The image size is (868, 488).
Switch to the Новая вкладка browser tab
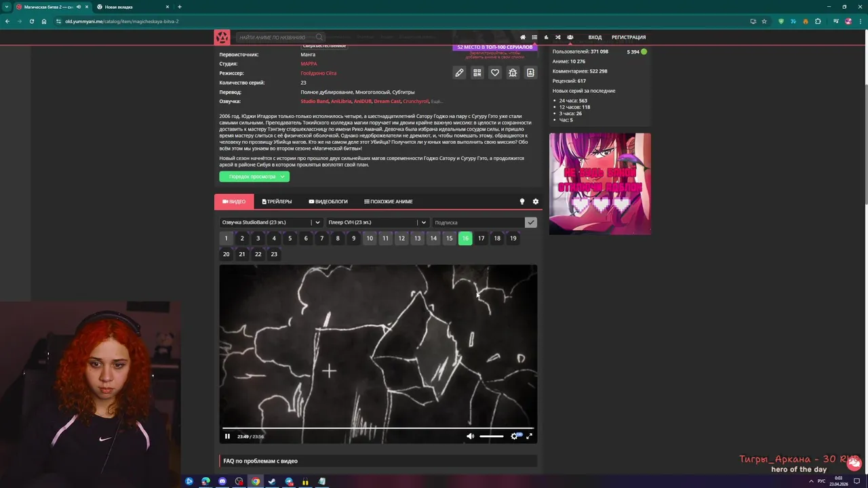[132, 7]
